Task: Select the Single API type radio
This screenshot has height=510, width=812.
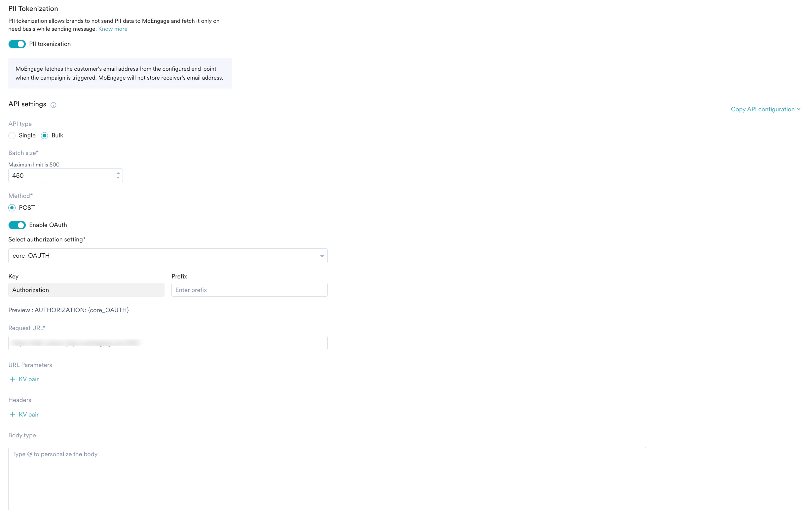Action: click(x=12, y=135)
